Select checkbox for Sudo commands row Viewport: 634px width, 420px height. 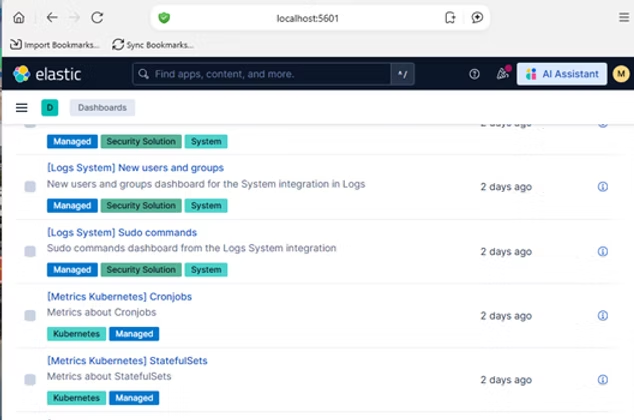point(30,251)
